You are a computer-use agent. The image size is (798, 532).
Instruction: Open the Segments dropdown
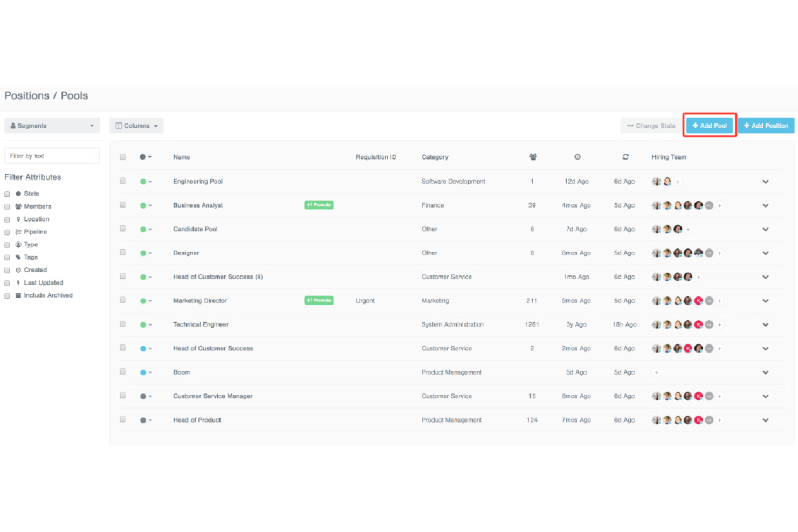coord(52,126)
